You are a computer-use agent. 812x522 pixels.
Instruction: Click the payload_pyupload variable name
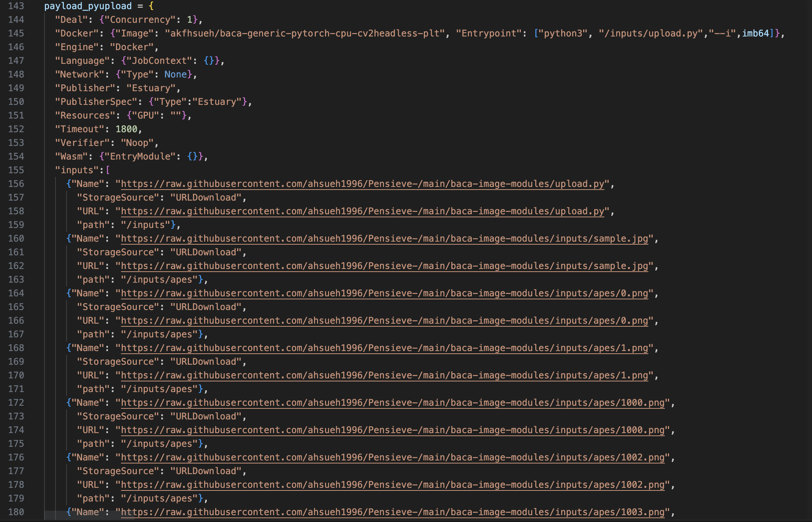pyautogui.click(x=88, y=6)
